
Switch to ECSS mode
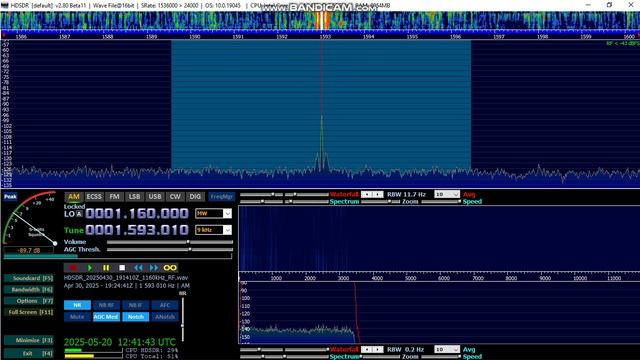point(94,197)
